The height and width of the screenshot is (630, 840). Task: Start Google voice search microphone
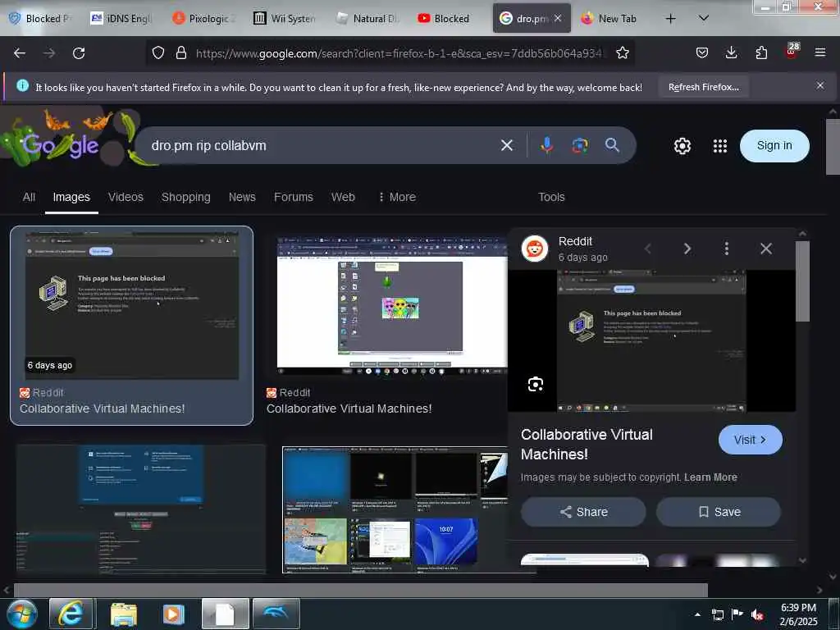tap(547, 145)
